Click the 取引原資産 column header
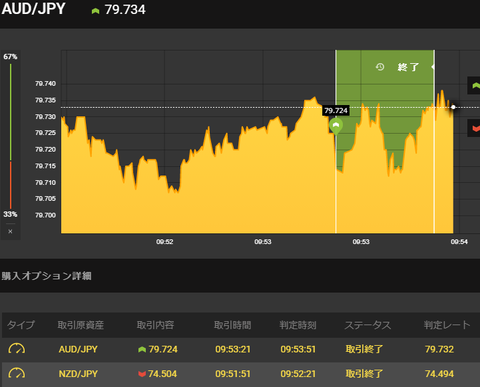Screen dimensions: 480x387 [81, 325]
